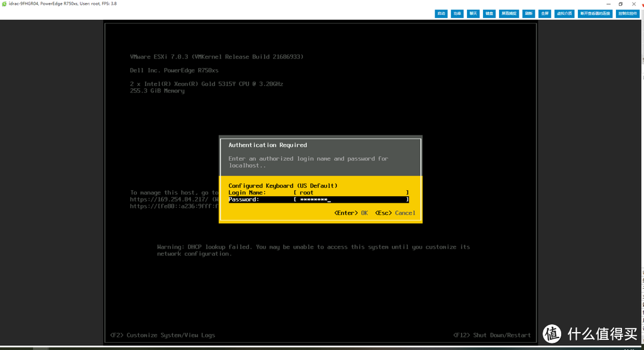Open the 聊天 (Chat) panel
644x350 pixels.
[x=473, y=13]
